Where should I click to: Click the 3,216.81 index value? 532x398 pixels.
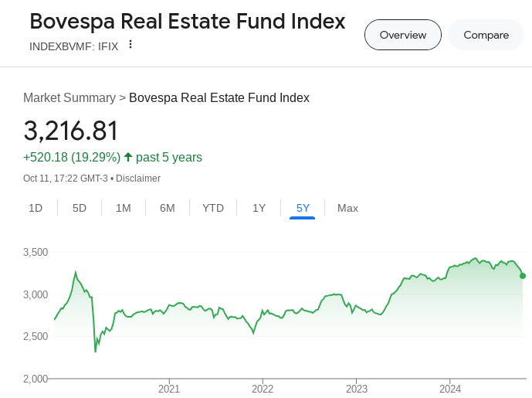(x=71, y=131)
